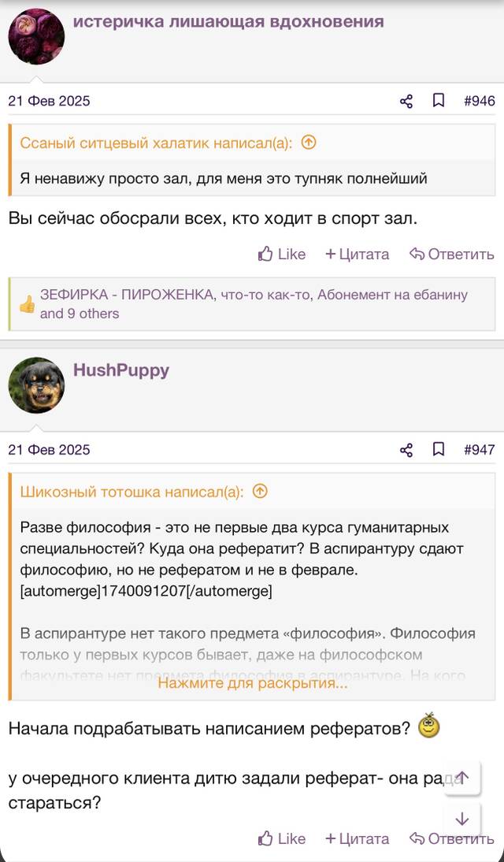The width and height of the screenshot is (504, 862).
Task: Bookmark post #946
Action: click(439, 101)
